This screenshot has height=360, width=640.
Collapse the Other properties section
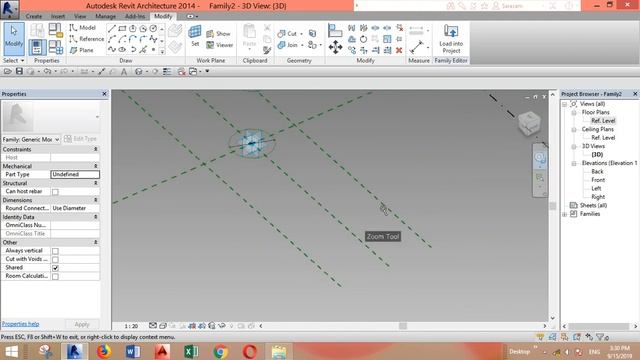(96, 242)
